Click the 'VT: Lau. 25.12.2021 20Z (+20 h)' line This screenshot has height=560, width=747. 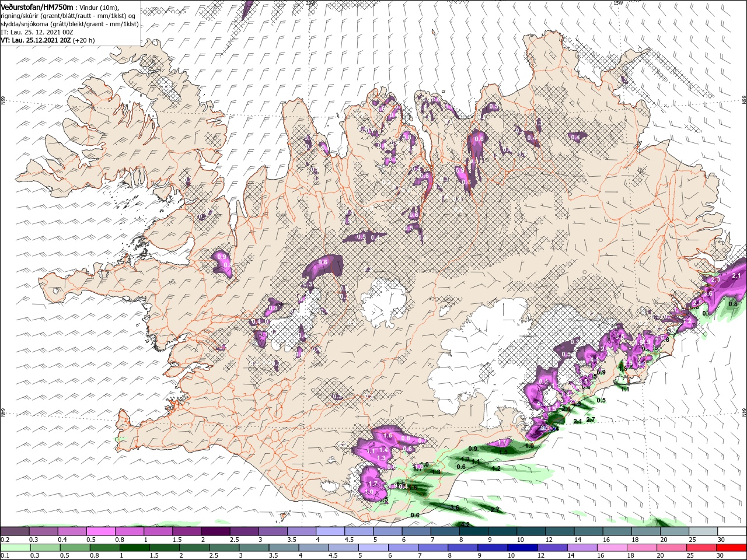click(x=47, y=40)
